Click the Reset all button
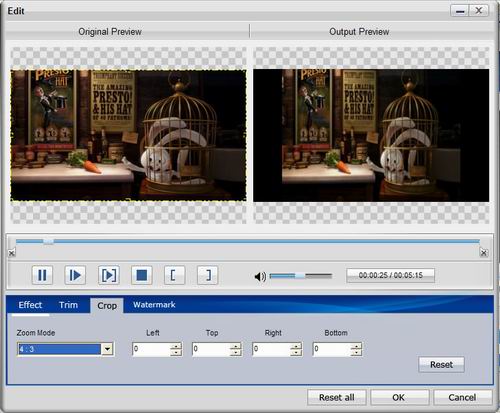The width and height of the screenshot is (500, 413). click(337, 397)
